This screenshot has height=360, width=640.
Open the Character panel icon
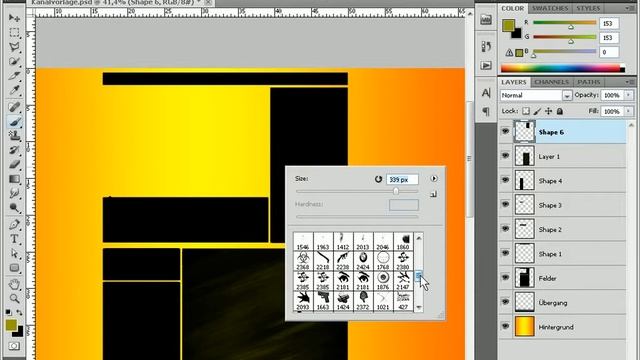click(486, 93)
